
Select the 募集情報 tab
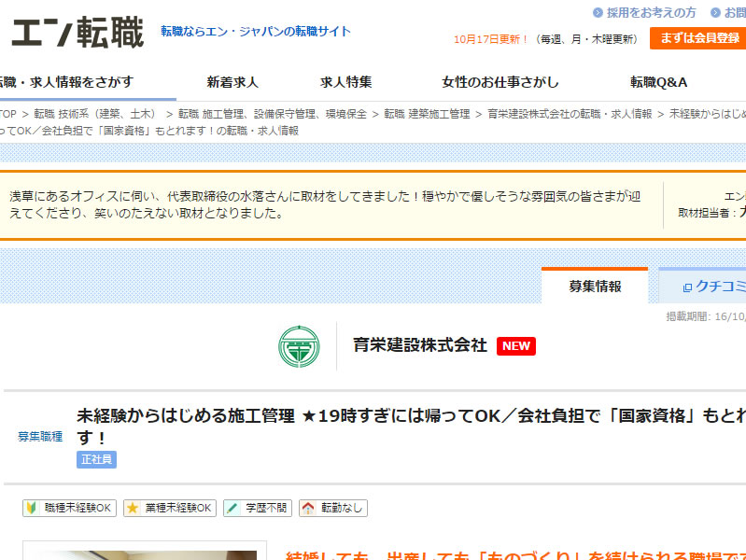pyautogui.click(x=595, y=286)
